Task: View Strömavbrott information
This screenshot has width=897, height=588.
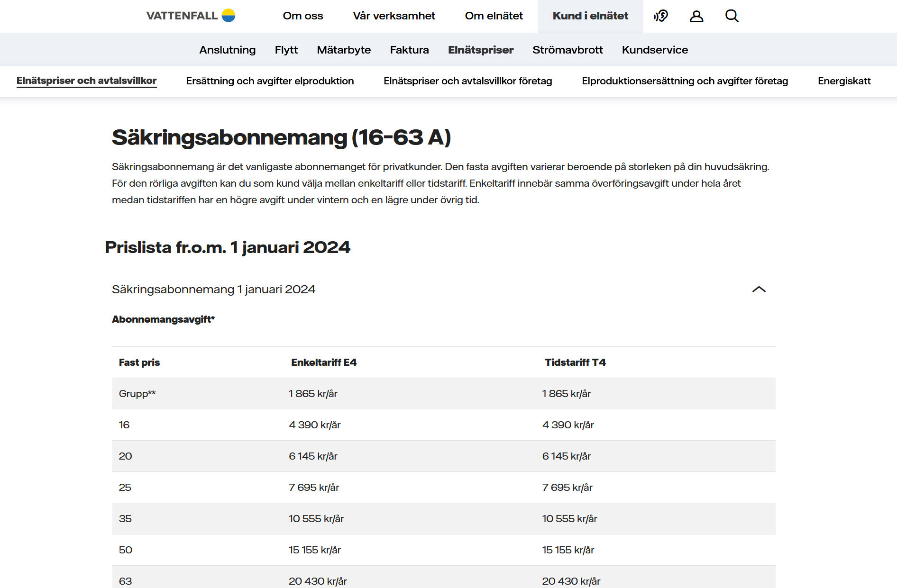Action: (567, 50)
